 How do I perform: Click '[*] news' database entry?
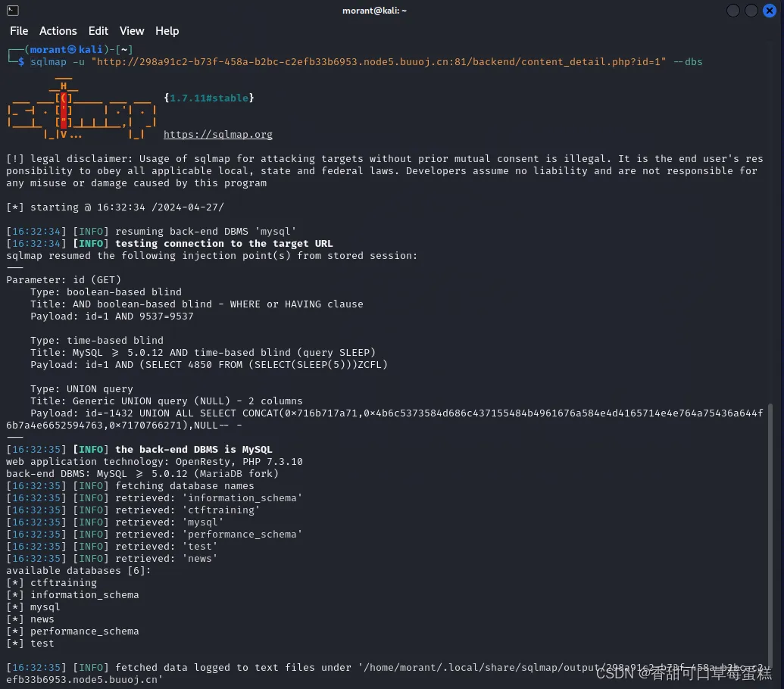tap(30, 619)
